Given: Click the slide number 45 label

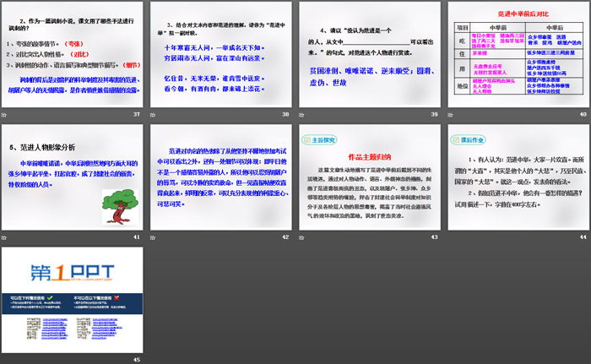Looking at the screenshot, I should 137,360.
